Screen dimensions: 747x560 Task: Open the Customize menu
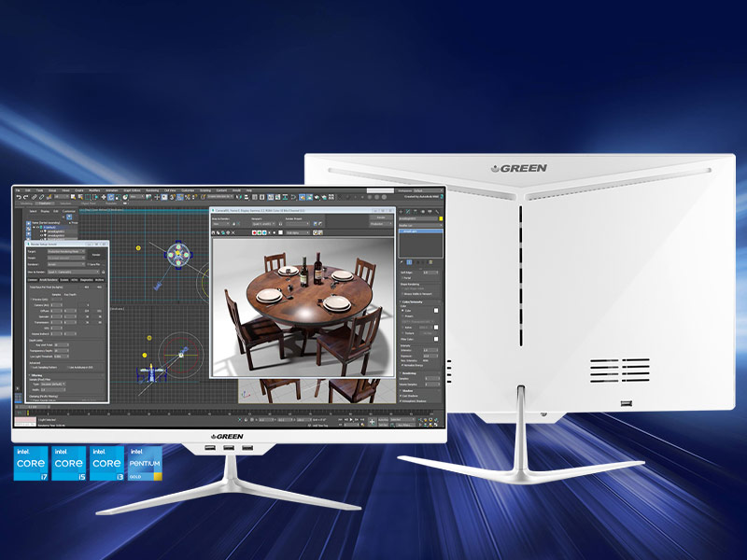tap(188, 190)
